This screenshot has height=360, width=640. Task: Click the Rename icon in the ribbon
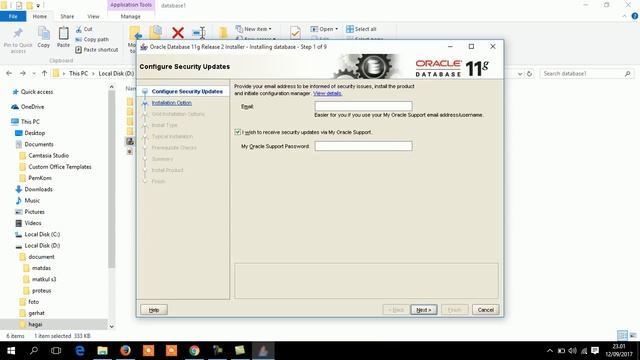point(199,33)
